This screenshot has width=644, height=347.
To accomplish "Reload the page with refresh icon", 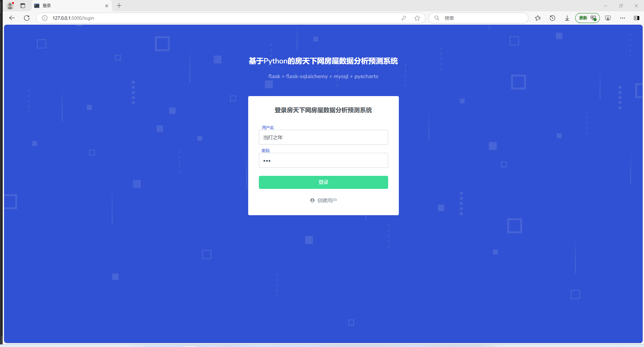I will (x=27, y=18).
